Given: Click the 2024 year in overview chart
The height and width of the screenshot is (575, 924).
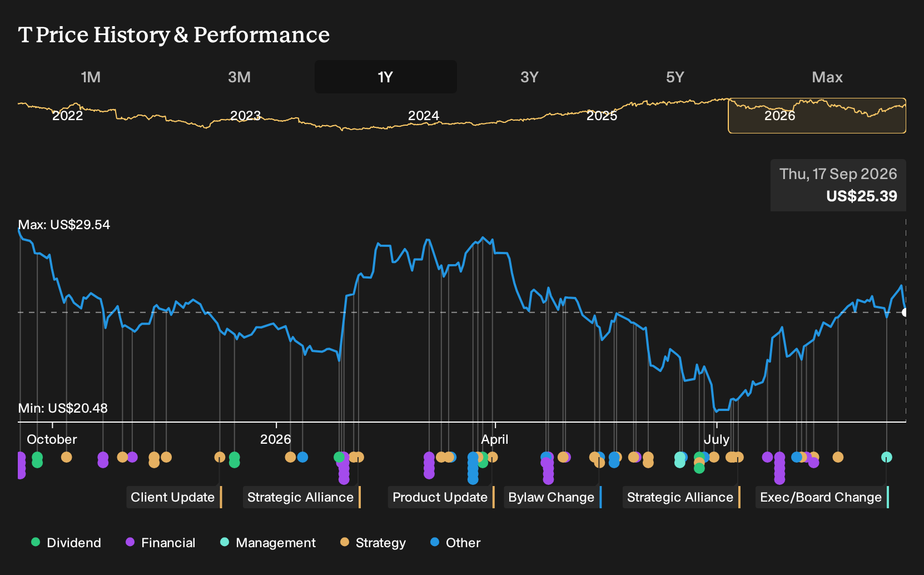Looking at the screenshot, I should pyautogui.click(x=424, y=116).
